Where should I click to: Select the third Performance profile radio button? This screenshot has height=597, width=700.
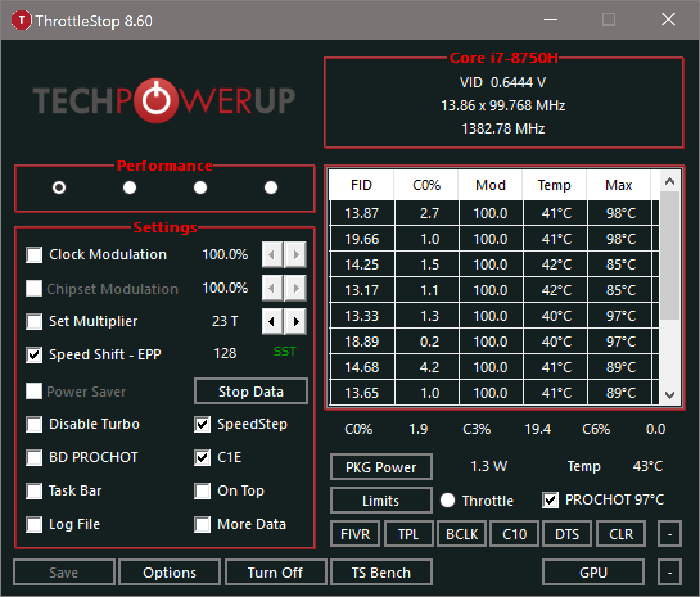[200, 187]
